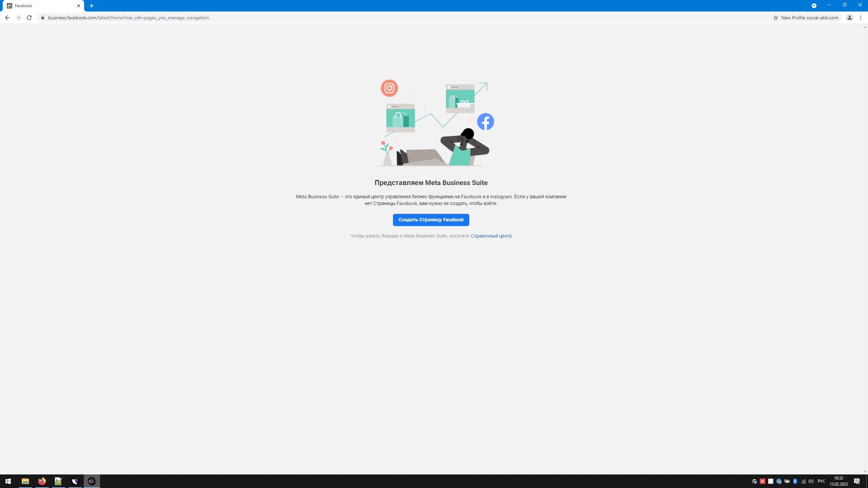Click the scrollbar down arrow
This screenshot has width=868, height=488.
(865, 471)
